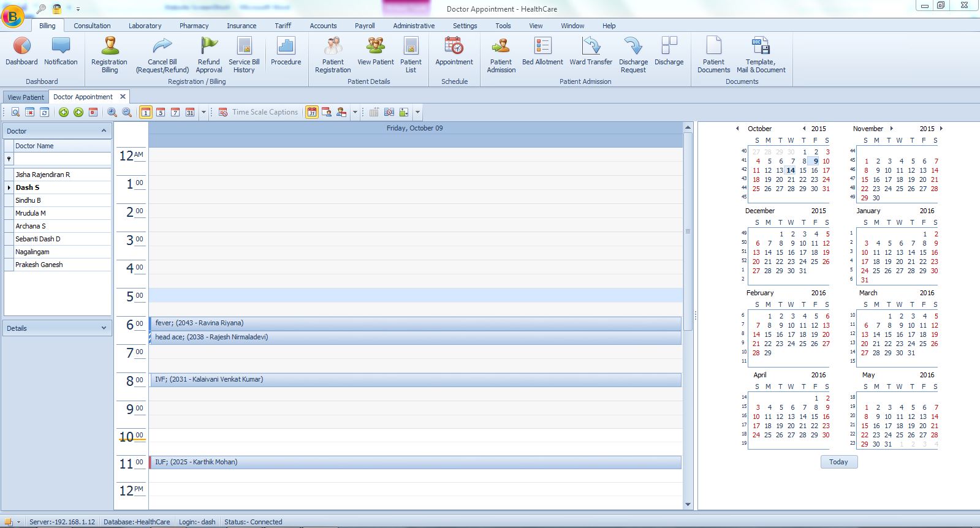
Task: Open Registration Billing in ribbon
Action: [109, 55]
